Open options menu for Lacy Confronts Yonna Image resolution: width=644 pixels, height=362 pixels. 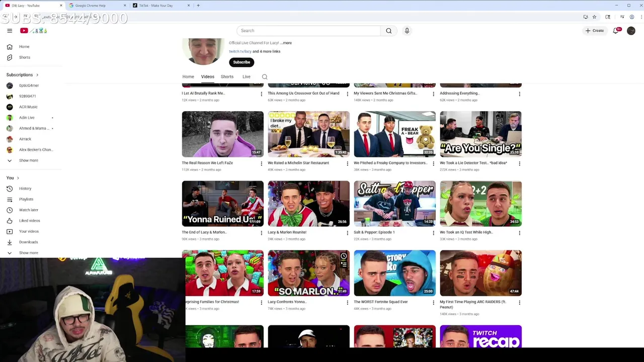(x=347, y=302)
